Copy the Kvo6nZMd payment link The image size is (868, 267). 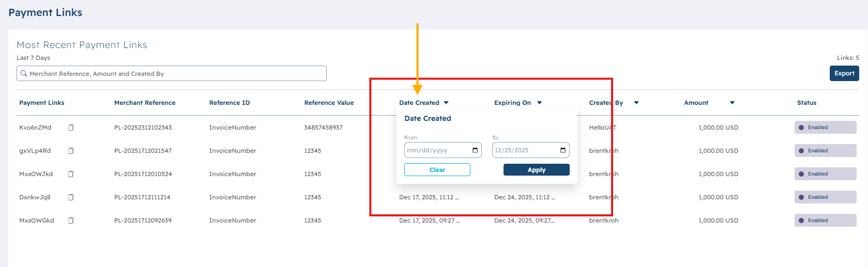coord(71,128)
